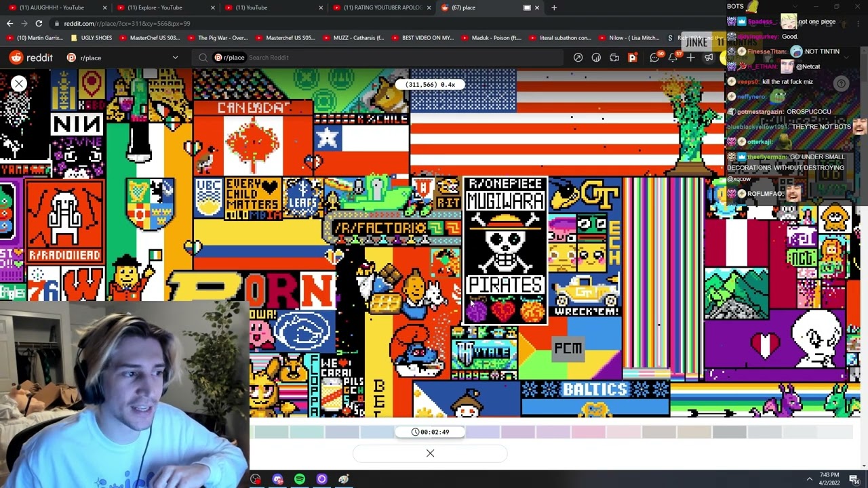Open Discord from the taskbar
Viewport: 868px width, 488px height.
[x=277, y=479]
